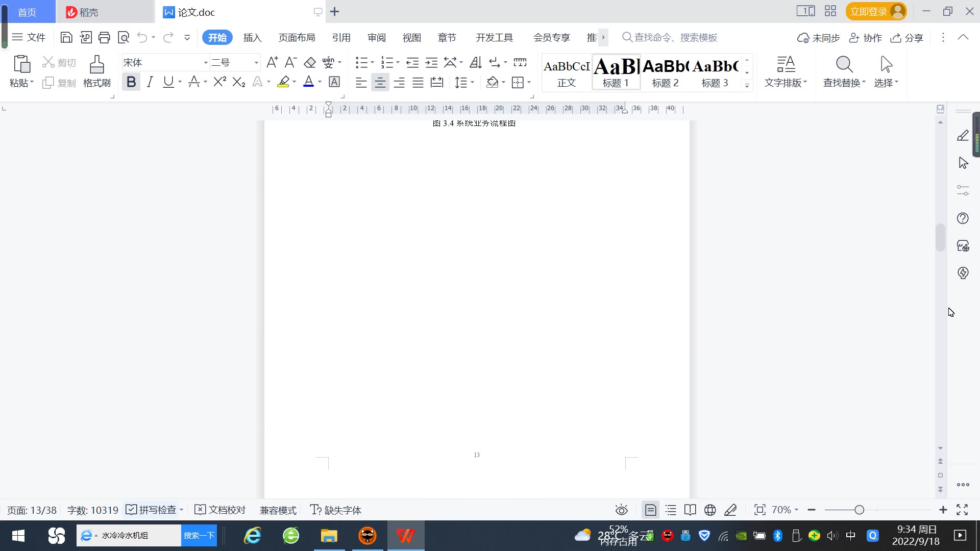Click the zoom slider handle
Viewport: 980px width, 551px height.
tap(860, 510)
